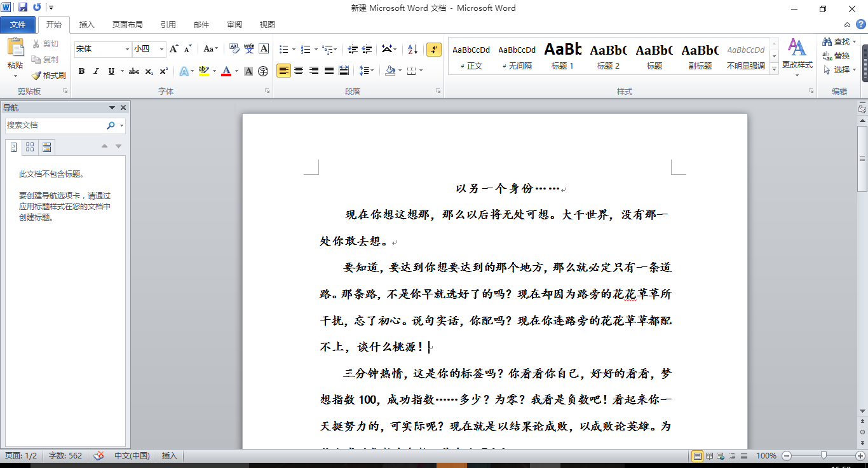The height and width of the screenshot is (468, 868).
Task: Click the Grow Font icon
Action: click(173, 49)
